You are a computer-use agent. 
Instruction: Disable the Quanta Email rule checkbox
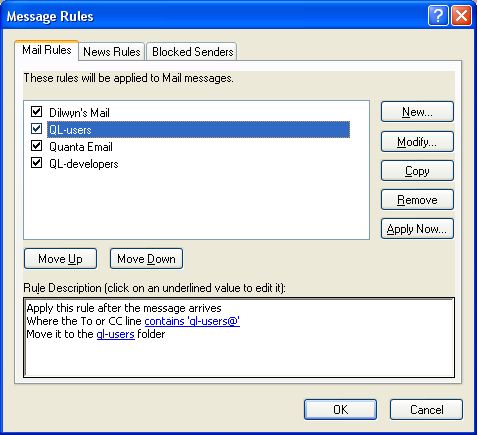(36, 146)
